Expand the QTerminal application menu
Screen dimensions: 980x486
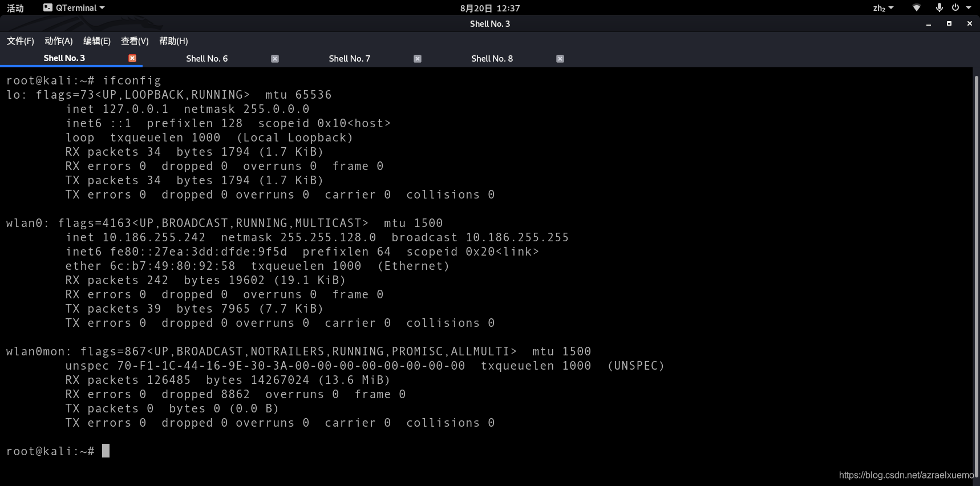(x=74, y=8)
